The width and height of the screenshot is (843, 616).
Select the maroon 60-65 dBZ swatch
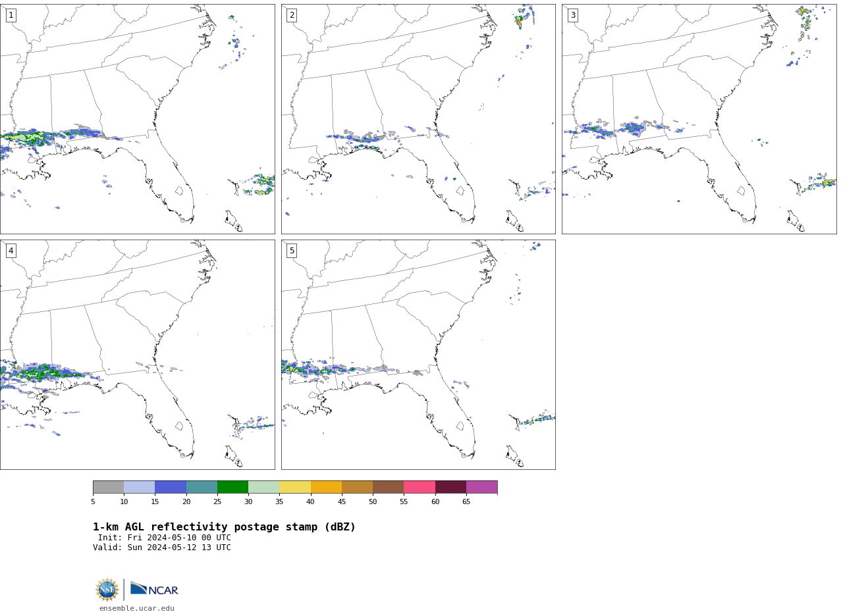click(x=450, y=487)
